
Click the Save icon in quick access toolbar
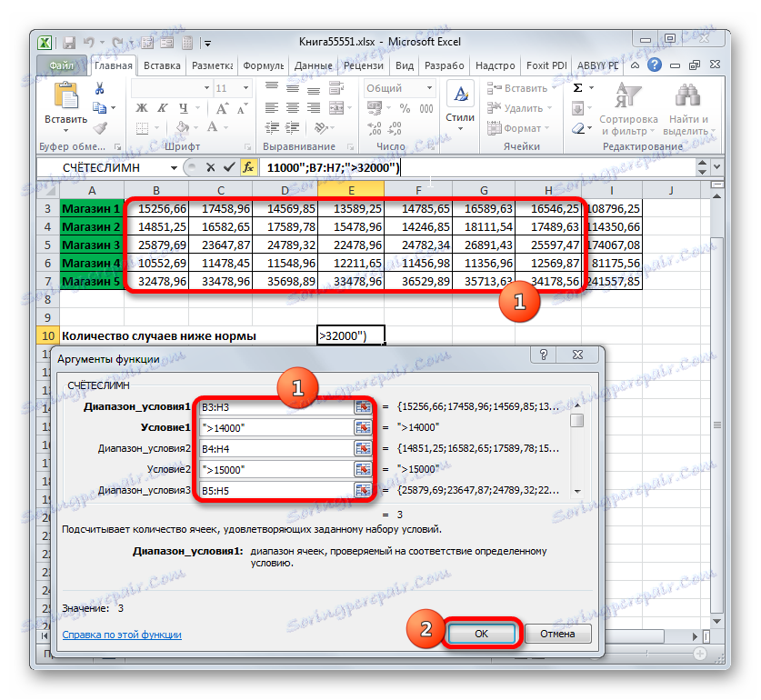pyautogui.click(x=69, y=43)
